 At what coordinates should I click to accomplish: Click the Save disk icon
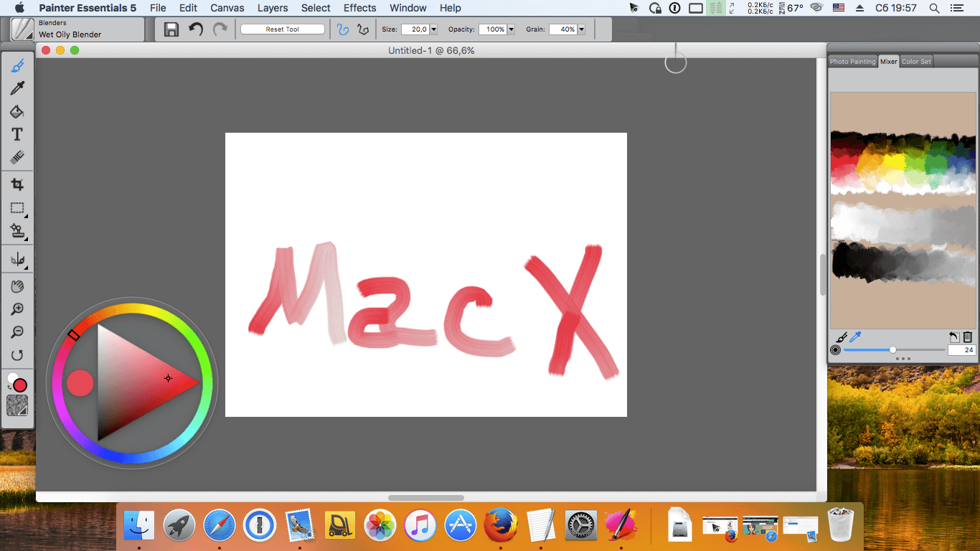(171, 29)
